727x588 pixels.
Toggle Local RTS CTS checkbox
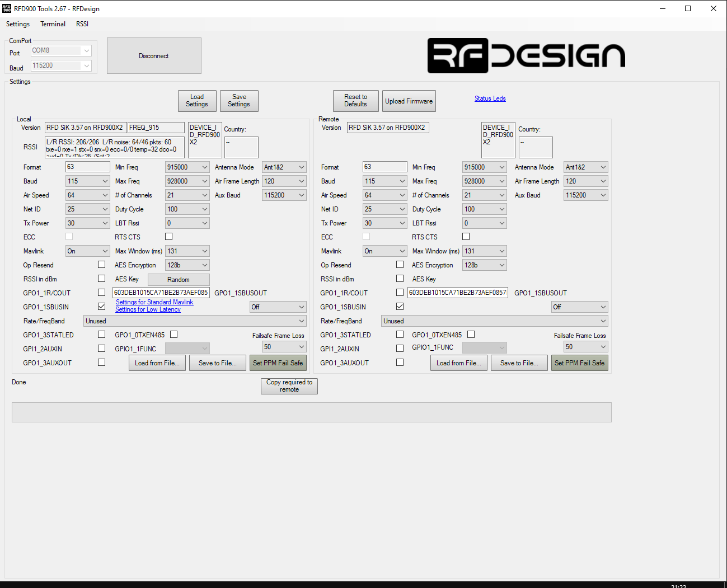(168, 237)
